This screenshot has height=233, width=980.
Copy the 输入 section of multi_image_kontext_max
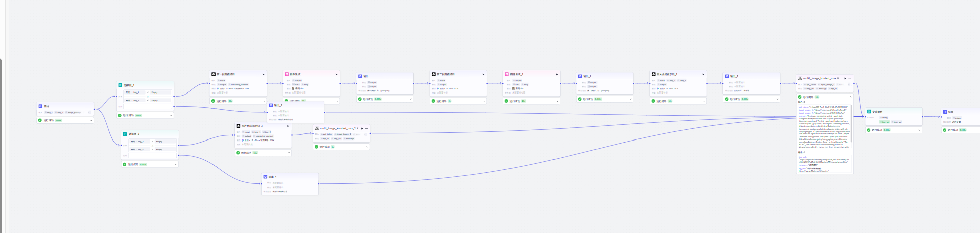(804, 102)
